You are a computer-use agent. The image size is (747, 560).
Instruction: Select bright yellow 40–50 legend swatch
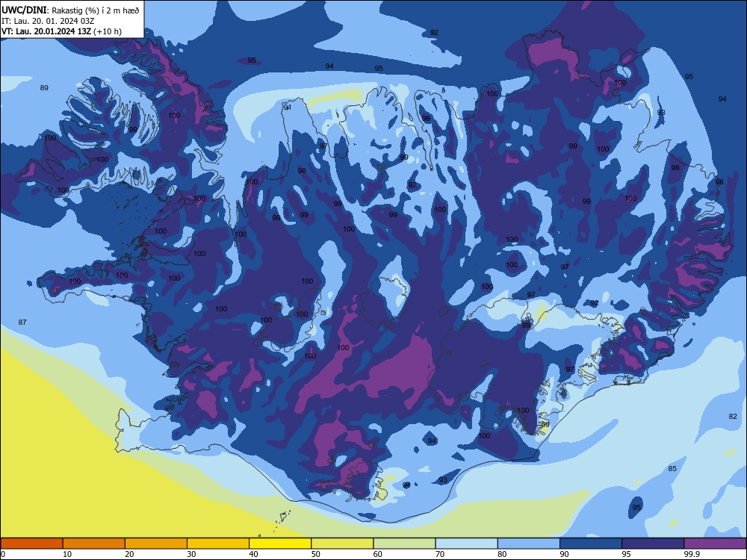(x=280, y=544)
